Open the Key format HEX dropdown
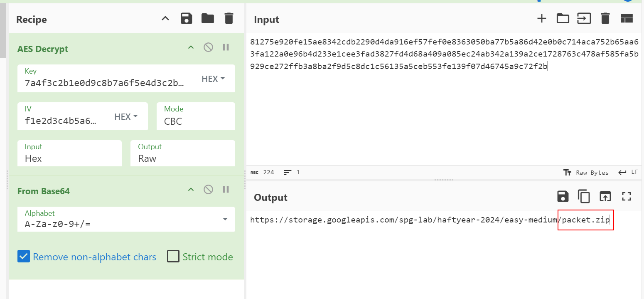This screenshot has width=644, height=299. click(x=213, y=79)
